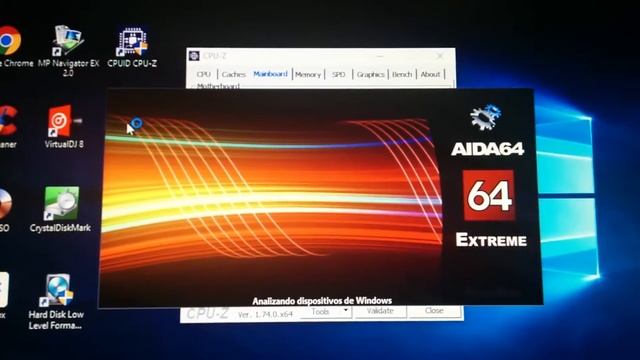The width and height of the screenshot is (640, 360).
Task: Open the Memory tab in CPU-Z
Action: coord(308,74)
